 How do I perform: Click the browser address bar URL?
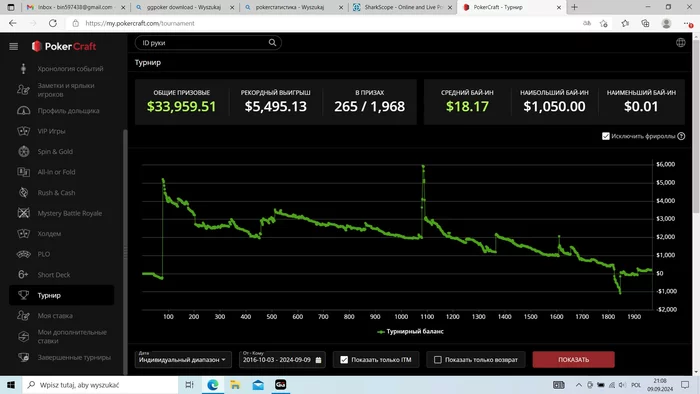coord(140,23)
